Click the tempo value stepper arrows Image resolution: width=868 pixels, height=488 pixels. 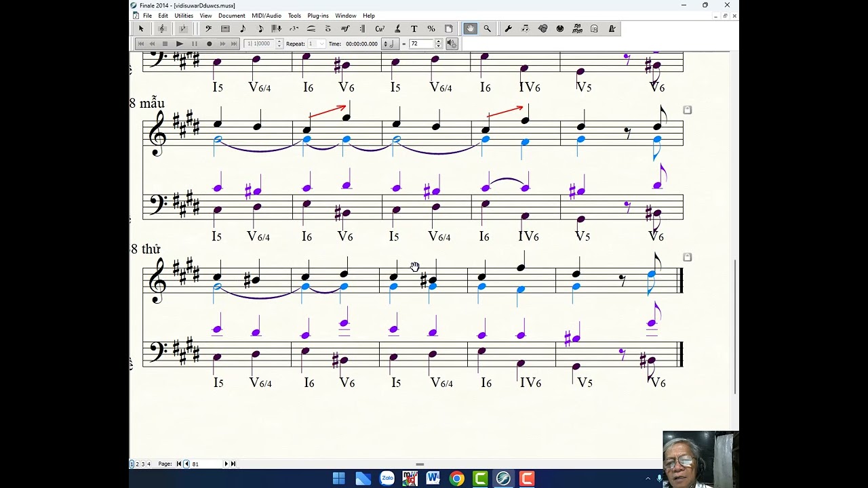point(438,43)
